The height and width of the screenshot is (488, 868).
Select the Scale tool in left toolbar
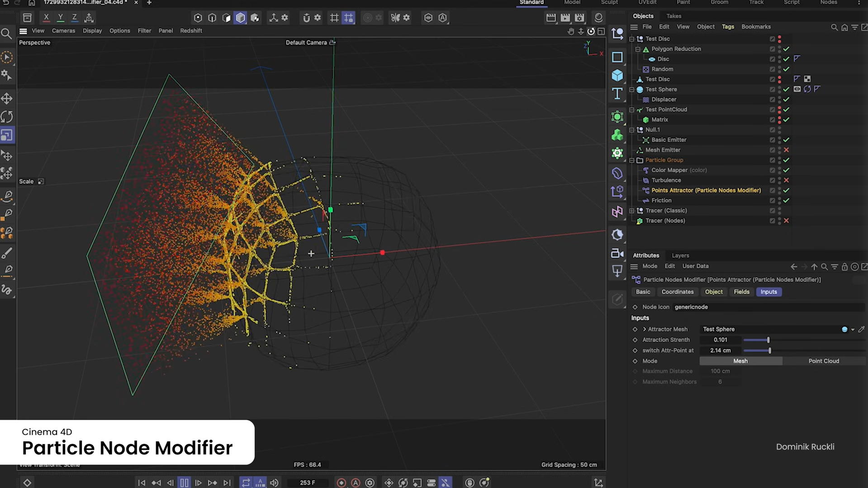7,135
